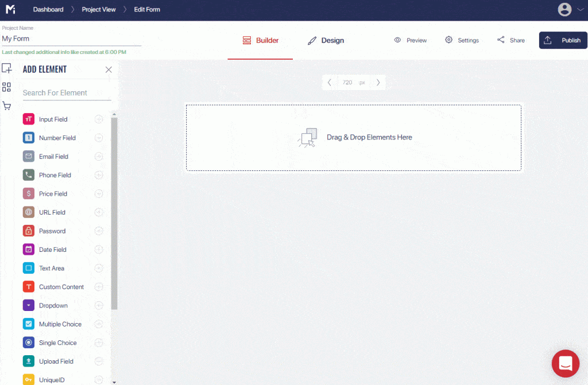Click the Multiple Choice element label
588x385 pixels.
point(60,324)
